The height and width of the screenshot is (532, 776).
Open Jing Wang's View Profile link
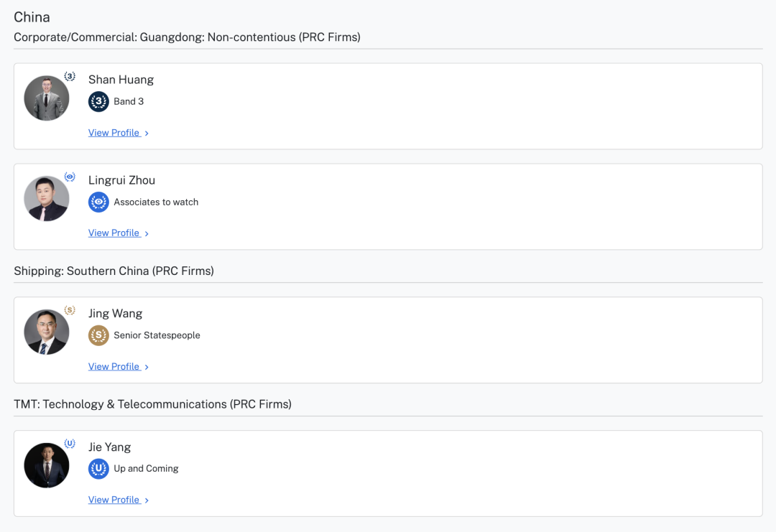(114, 367)
